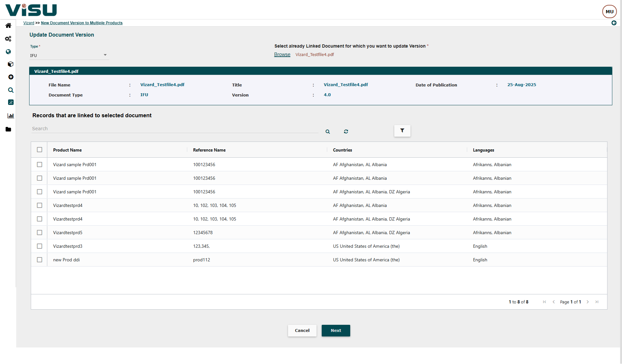The width and height of the screenshot is (622, 364).
Task: Click the Vizard breadcrumb link
Action: click(29, 23)
